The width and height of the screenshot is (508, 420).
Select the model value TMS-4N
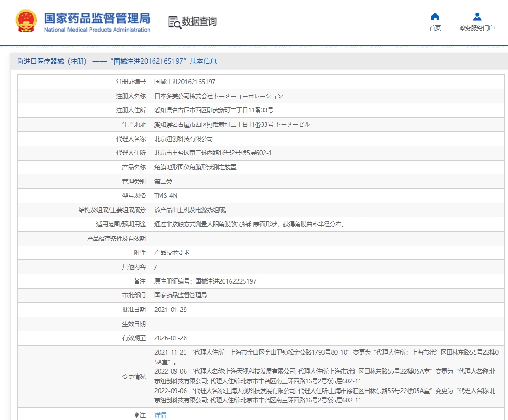pos(166,195)
